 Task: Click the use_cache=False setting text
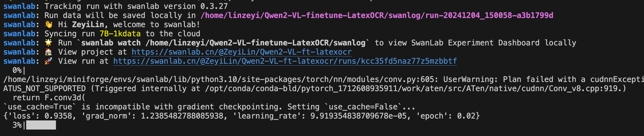[363, 107]
